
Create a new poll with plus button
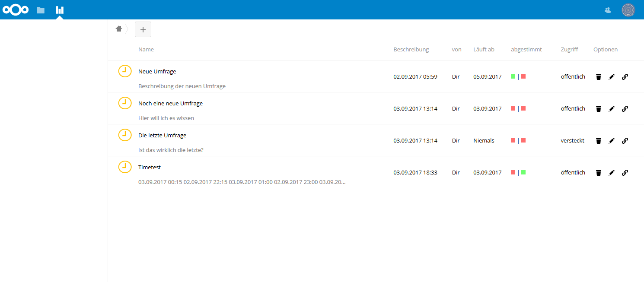coord(143,29)
